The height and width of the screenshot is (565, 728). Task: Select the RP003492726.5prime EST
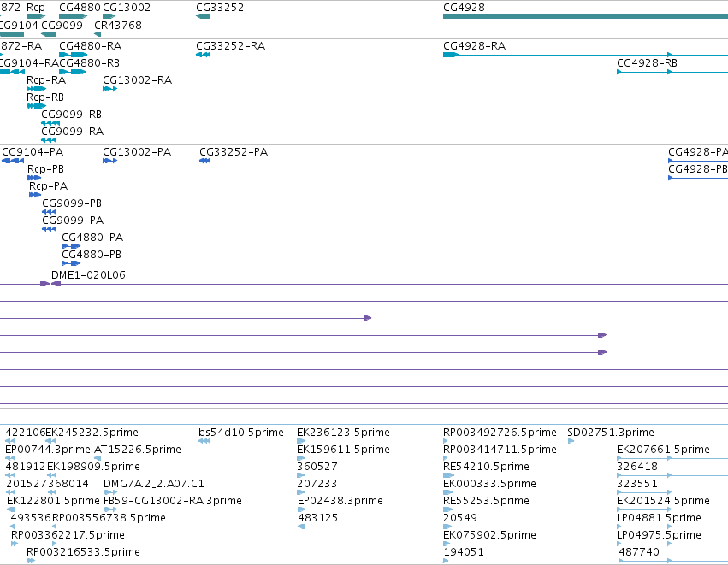pos(500,433)
